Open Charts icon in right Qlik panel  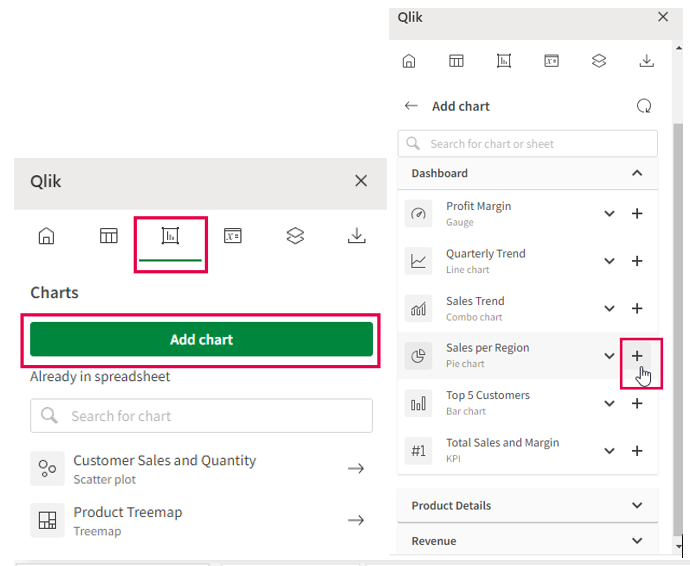pos(504,61)
